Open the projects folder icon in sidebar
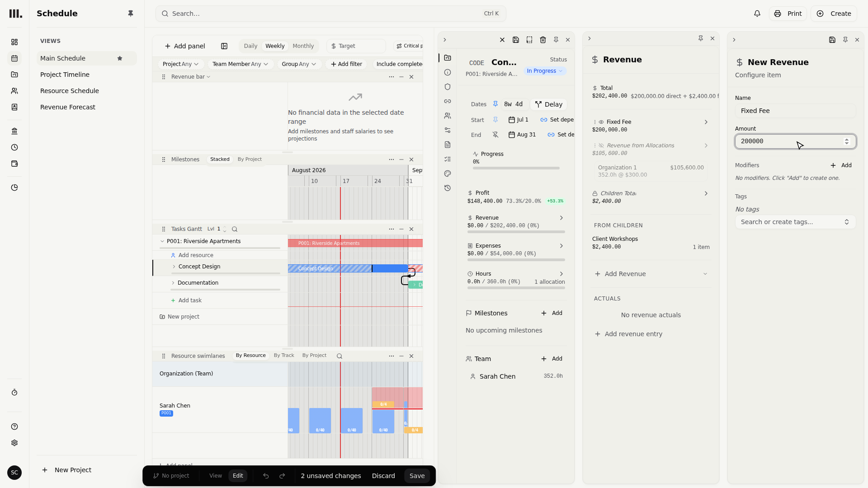The image size is (868, 488). pos(14,75)
